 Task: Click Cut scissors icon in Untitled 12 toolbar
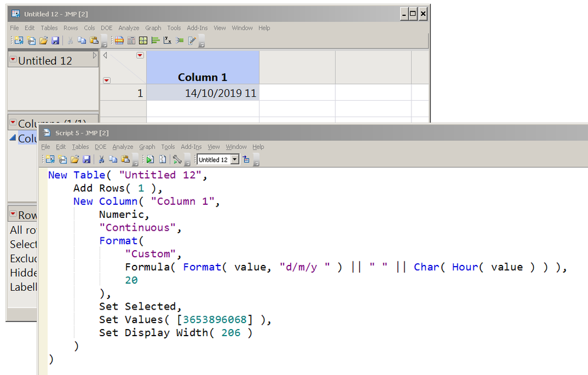[x=70, y=41]
